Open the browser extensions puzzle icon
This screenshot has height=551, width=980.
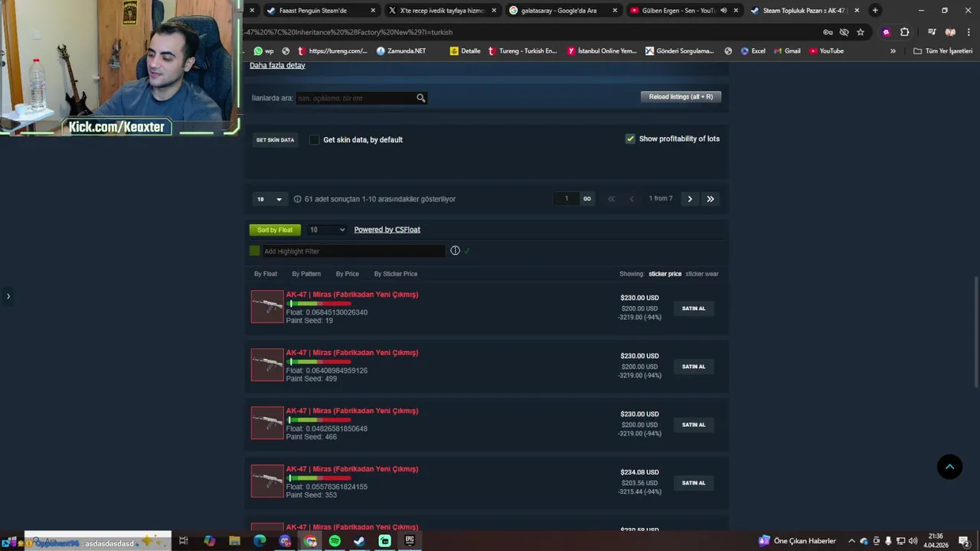pyautogui.click(x=904, y=32)
